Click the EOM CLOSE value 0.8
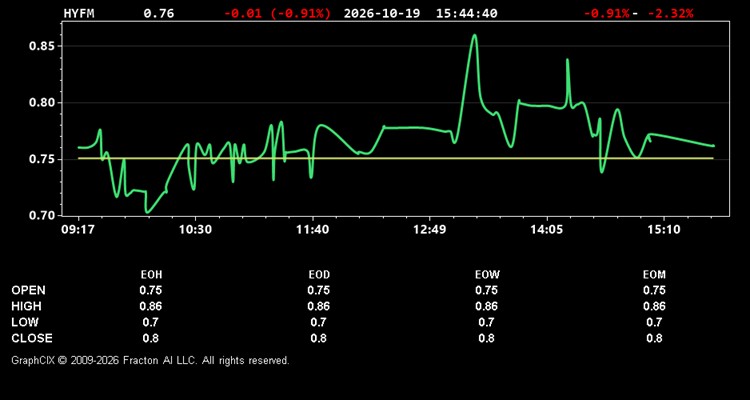 pos(654,338)
